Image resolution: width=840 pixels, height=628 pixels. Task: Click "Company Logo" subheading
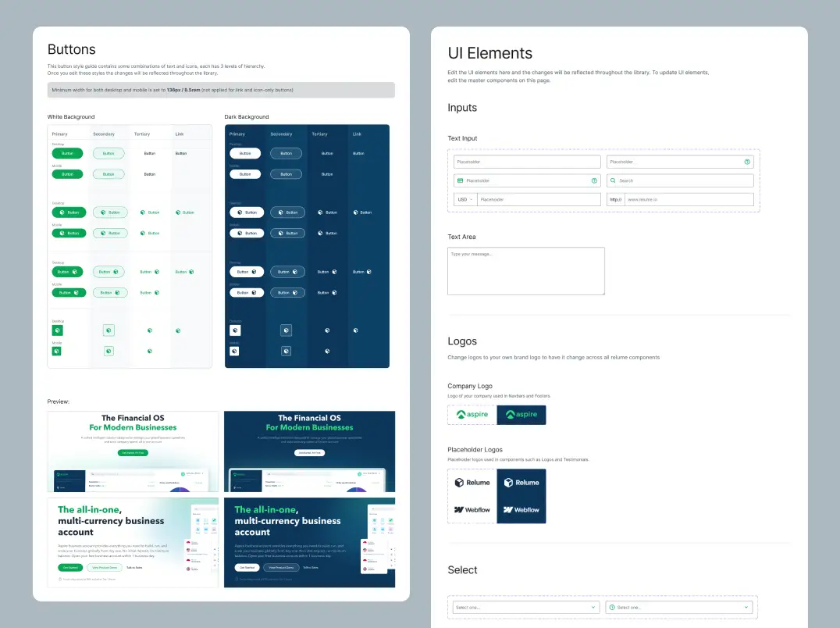[x=470, y=386]
